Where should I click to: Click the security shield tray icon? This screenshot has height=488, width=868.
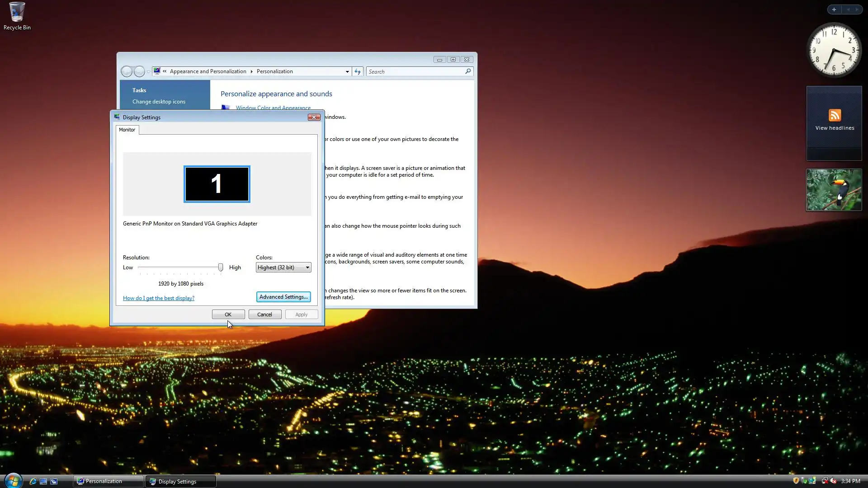796,481
